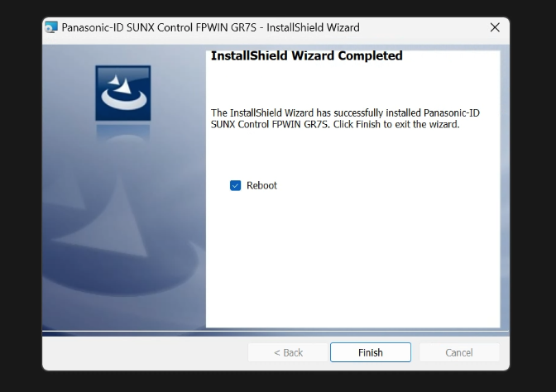Click the disabled Back button
The height and width of the screenshot is (392, 556).
288,352
